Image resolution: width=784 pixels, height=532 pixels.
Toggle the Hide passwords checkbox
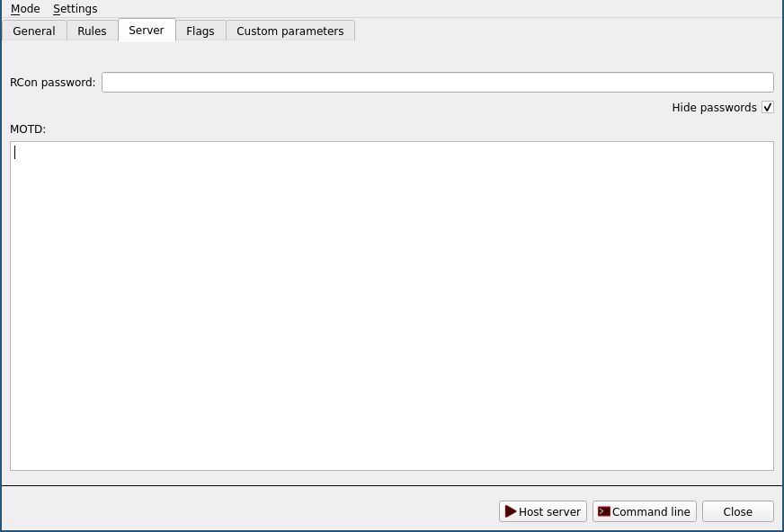pos(767,108)
